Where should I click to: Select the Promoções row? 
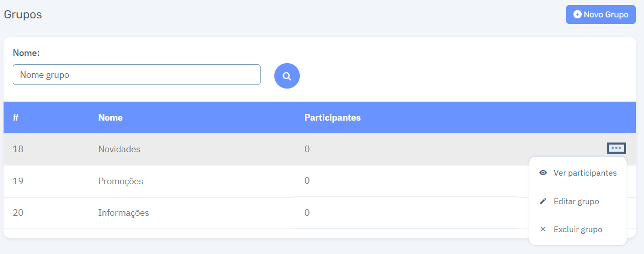pos(320,181)
